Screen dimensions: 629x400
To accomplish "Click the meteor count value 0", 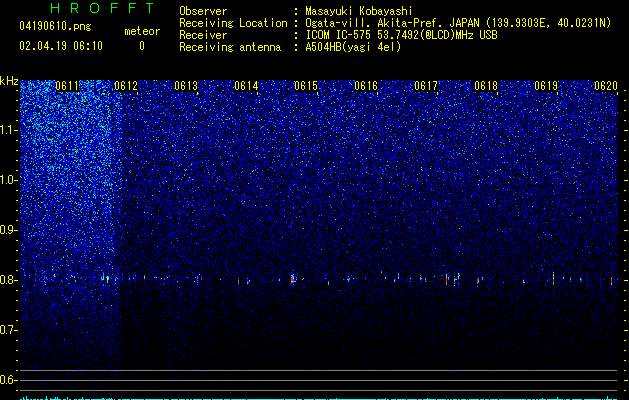I will 142,46.
